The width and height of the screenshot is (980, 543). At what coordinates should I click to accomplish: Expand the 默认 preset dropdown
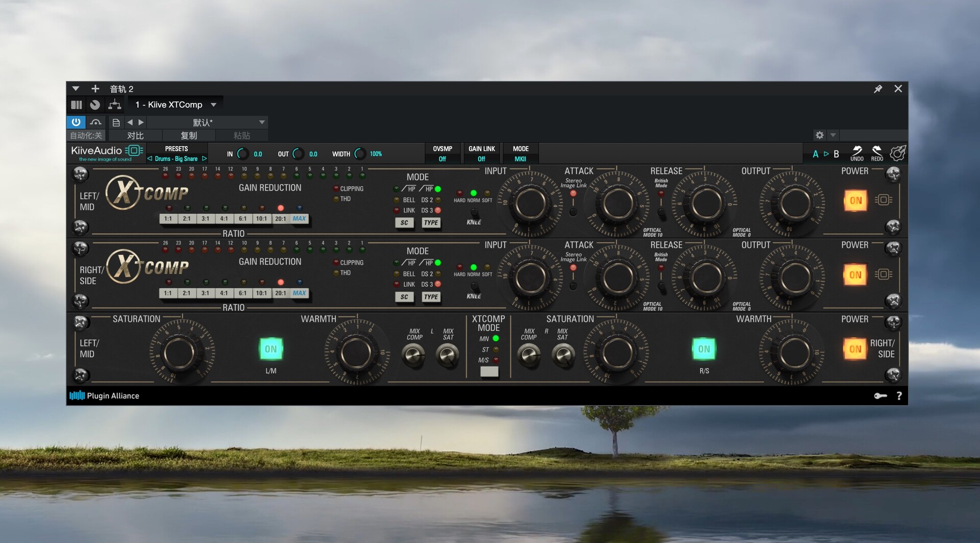point(262,122)
